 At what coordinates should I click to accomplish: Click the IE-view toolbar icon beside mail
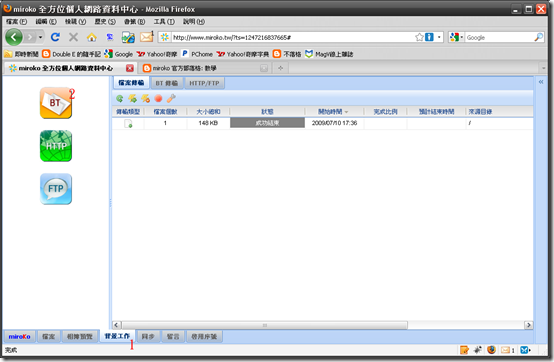[128, 37]
